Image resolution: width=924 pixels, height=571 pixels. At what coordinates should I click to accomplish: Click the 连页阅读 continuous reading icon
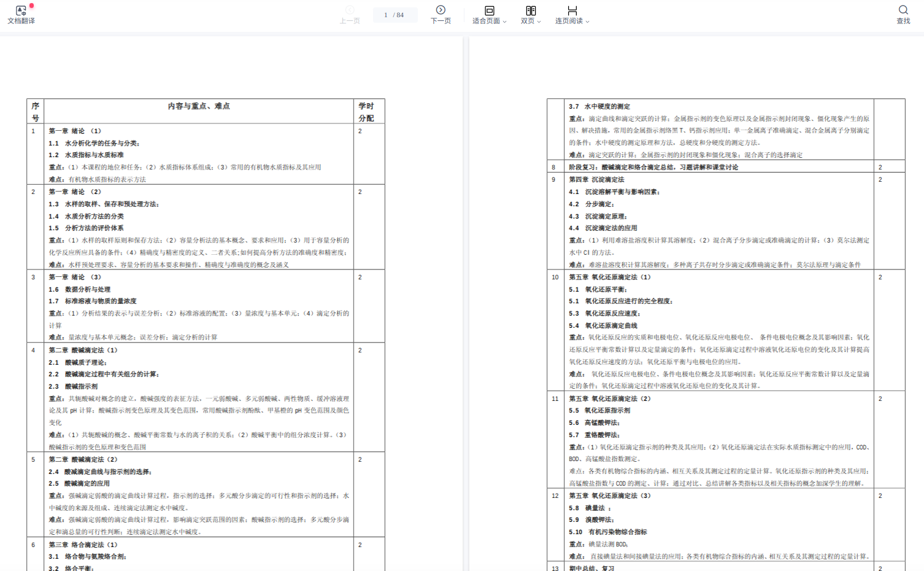[572, 10]
